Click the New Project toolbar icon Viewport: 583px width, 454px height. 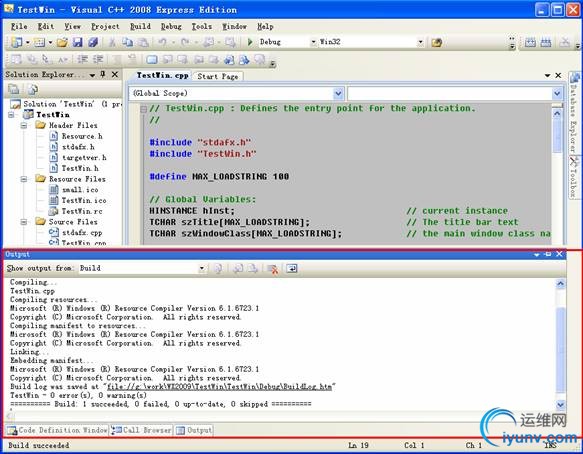coord(16,42)
